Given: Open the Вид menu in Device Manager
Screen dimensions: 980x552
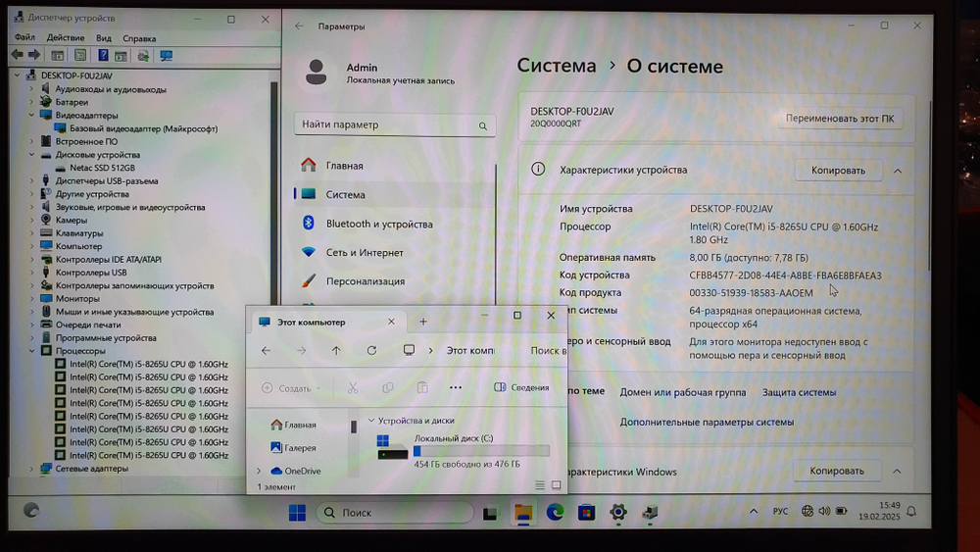Looking at the screenshot, I should (104, 38).
